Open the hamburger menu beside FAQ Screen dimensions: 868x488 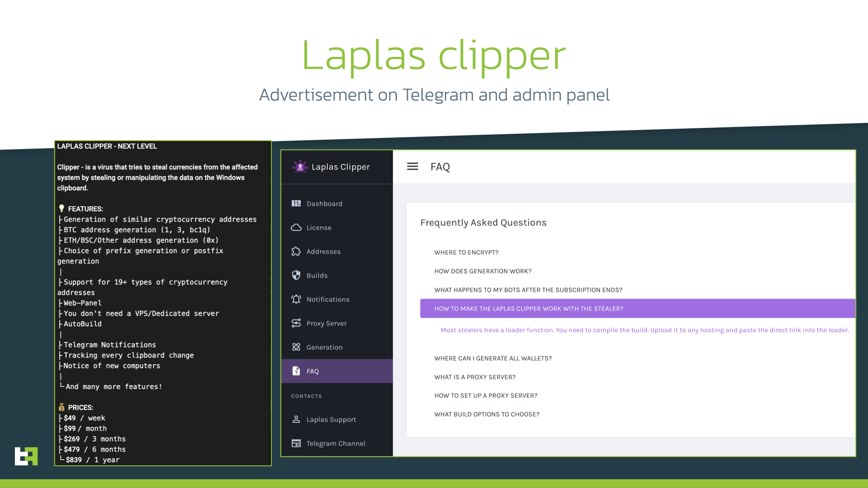pos(412,167)
